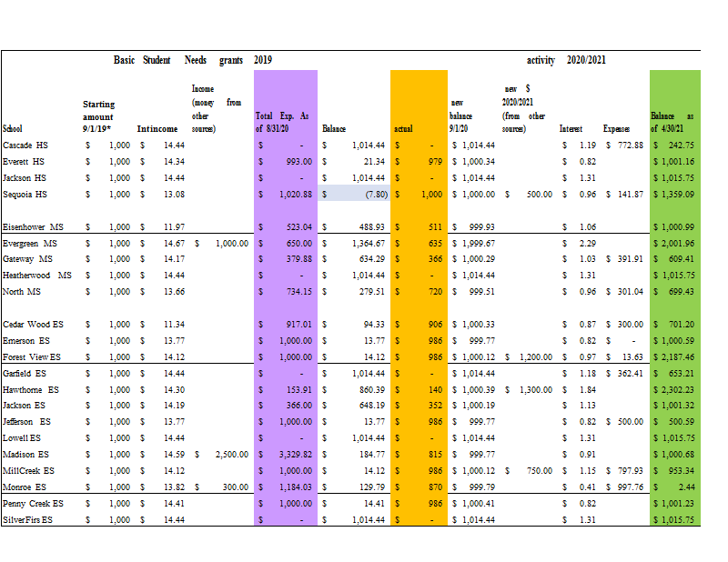Select the 2,302.23 ending balance
The width and height of the screenshot is (728, 562).
pos(678,390)
